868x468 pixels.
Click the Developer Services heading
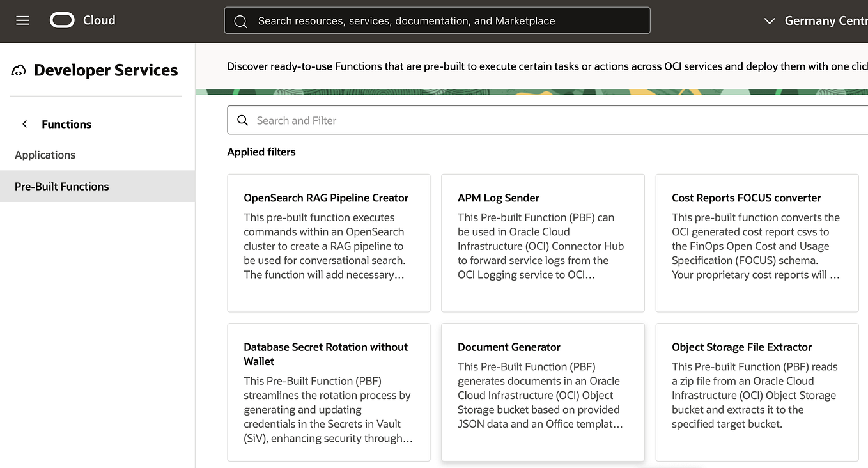pos(106,70)
